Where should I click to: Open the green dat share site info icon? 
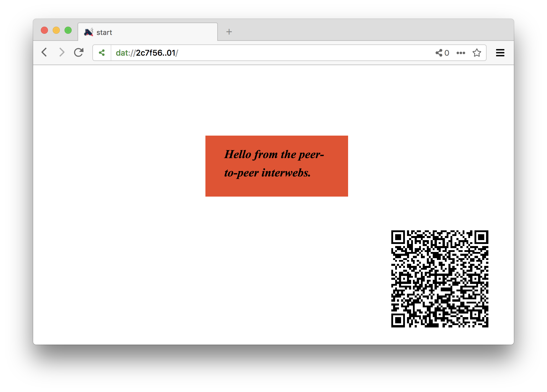[x=102, y=53]
